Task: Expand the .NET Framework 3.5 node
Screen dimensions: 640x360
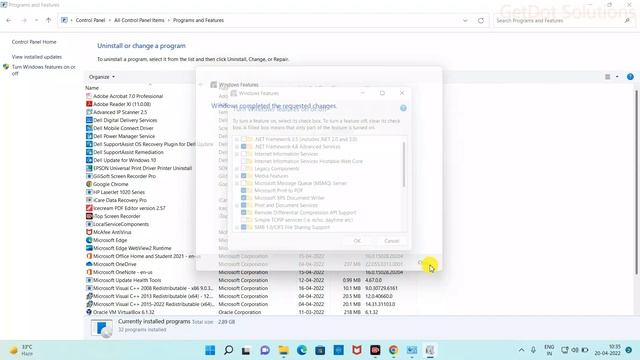Action: [237, 139]
